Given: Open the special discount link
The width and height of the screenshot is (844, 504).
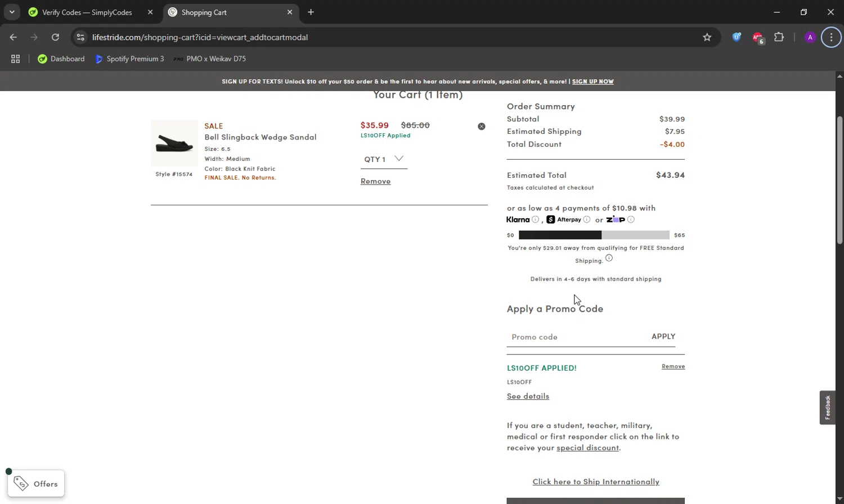Looking at the screenshot, I should click(587, 448).
